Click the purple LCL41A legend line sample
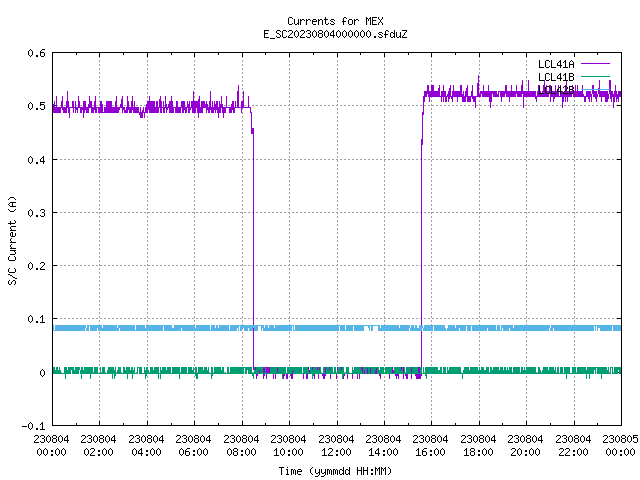The width and height of the screenshot is (640, 480). point(595,64)
